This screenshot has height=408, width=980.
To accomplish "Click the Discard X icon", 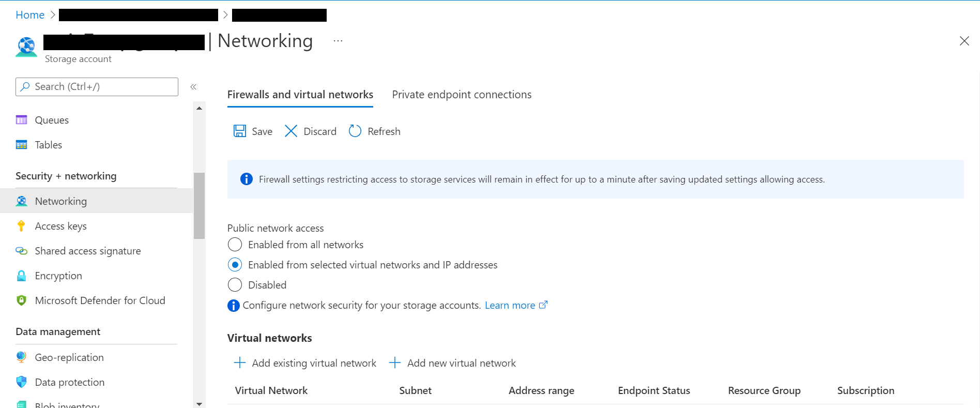I will 291,131.
